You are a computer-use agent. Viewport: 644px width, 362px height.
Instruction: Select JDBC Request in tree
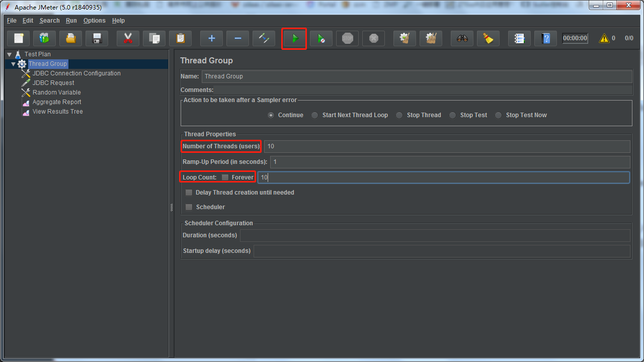coord(53,83)
